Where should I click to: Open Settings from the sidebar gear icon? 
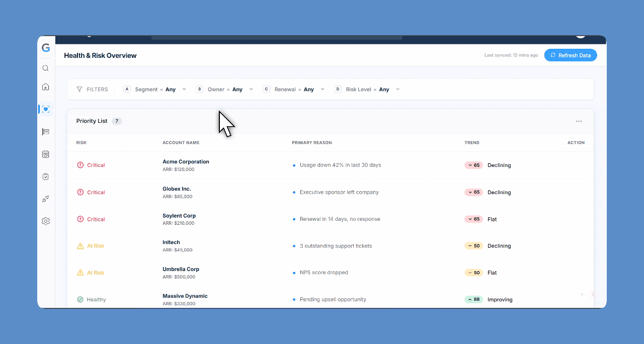[x=45, y=221]
